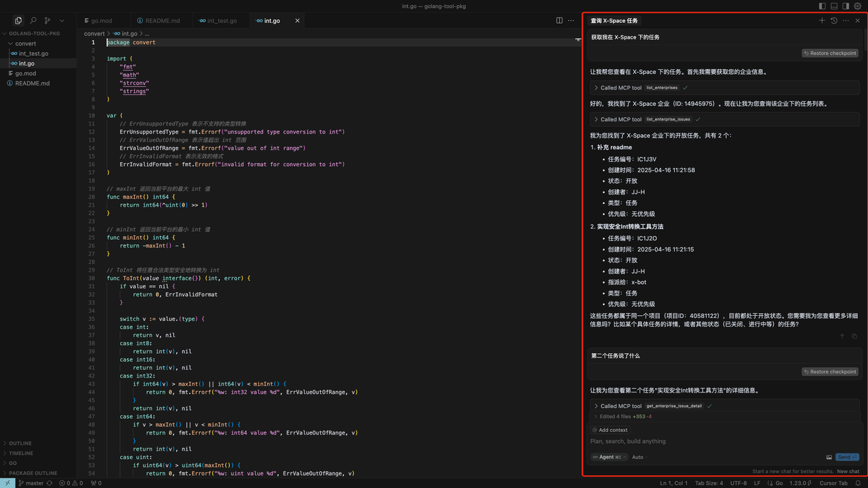Show chat history clock icon
Image resolution: width=868 pixels, height=488 pixels.
(834, 21)
